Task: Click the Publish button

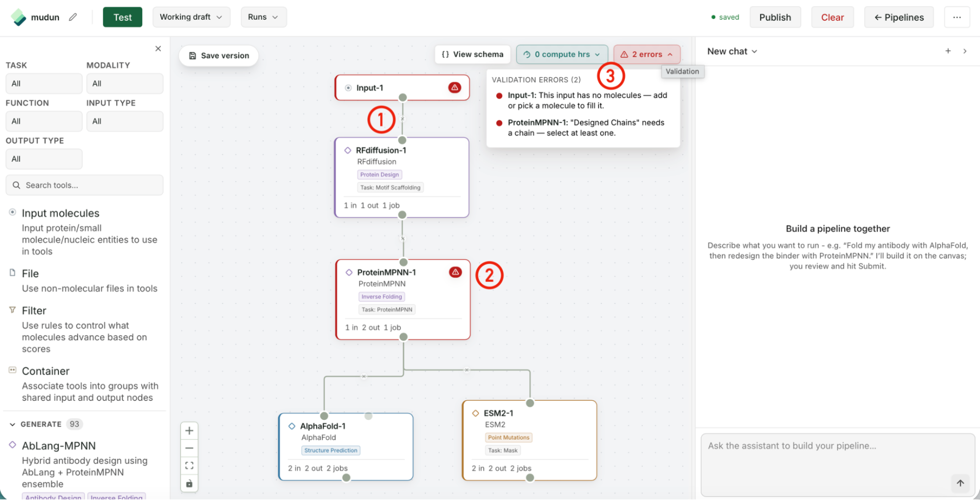Action: 775,17
